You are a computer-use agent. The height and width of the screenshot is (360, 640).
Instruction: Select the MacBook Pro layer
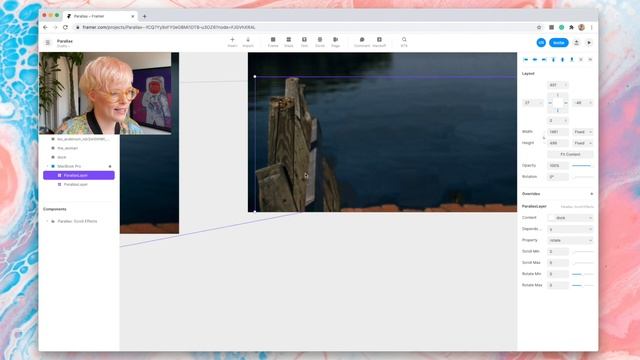pyautogui.click(x=69, y=166)
